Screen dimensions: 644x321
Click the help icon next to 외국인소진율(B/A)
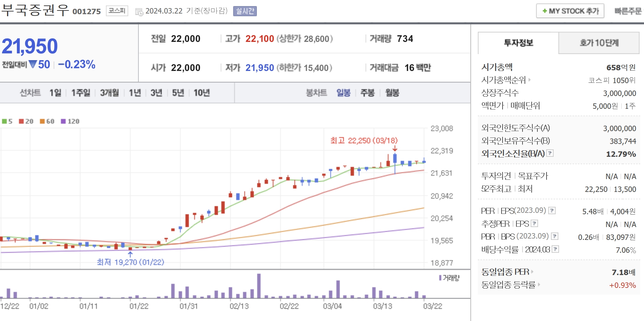pyautogui.click(x=550, y=153)
